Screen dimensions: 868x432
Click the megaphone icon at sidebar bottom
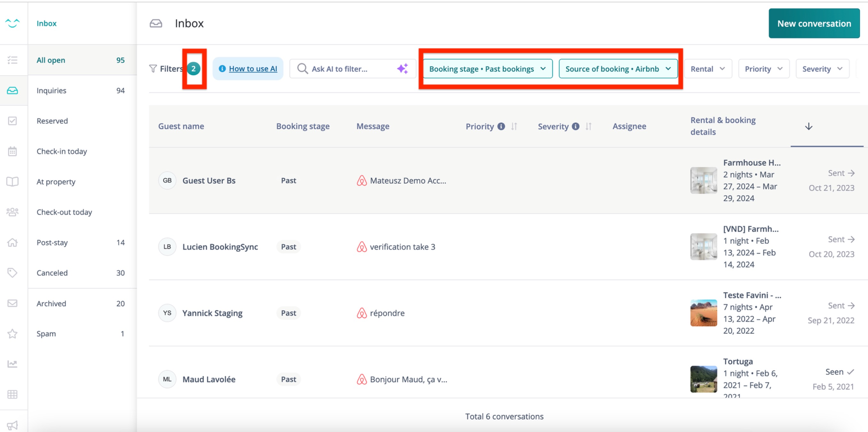coord(12,425)
